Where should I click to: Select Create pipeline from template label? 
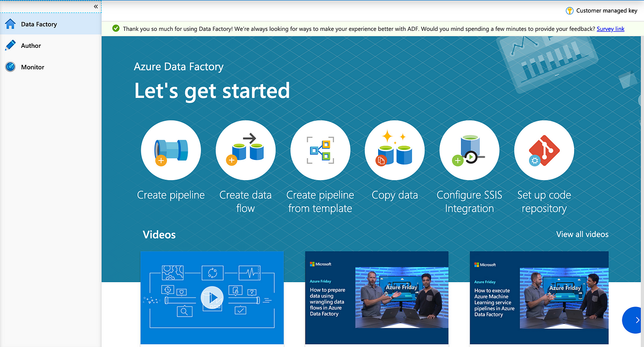(320, 202)
